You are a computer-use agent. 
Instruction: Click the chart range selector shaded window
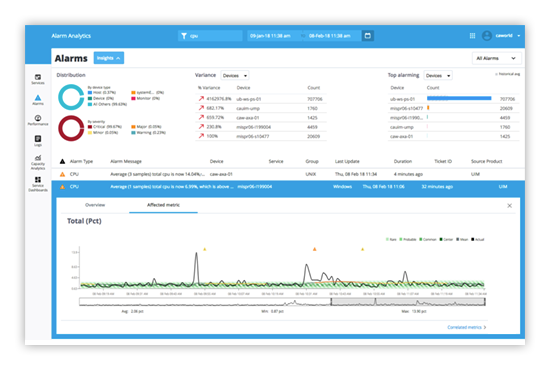click(x=408, y=302)
